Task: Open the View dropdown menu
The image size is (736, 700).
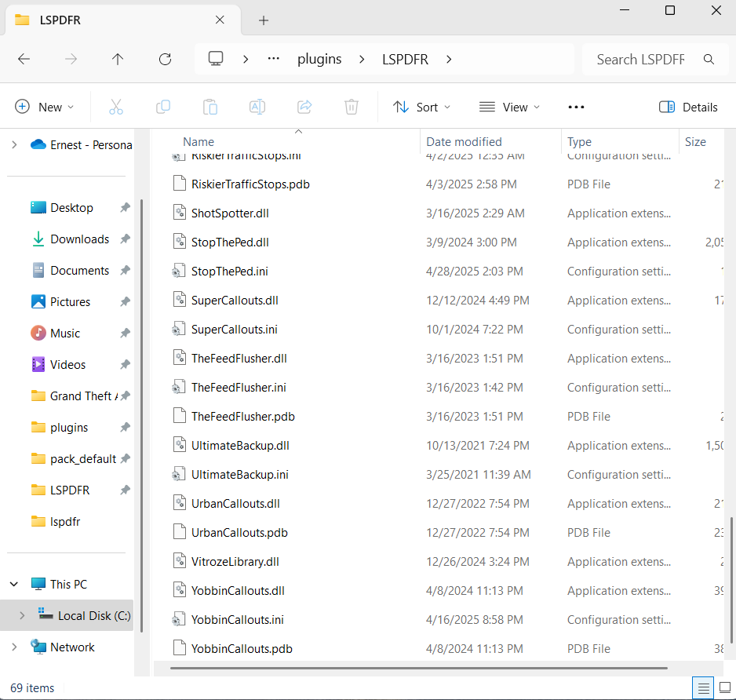Action: tap(509, 107)
